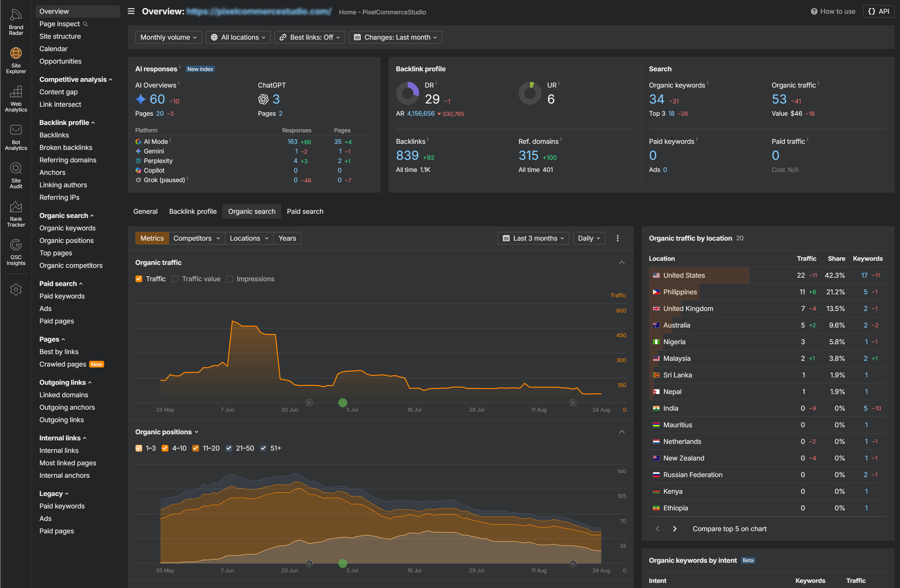Switch to the General tab
The width and height of the screenshot is (900, 588).
(145, 211)
